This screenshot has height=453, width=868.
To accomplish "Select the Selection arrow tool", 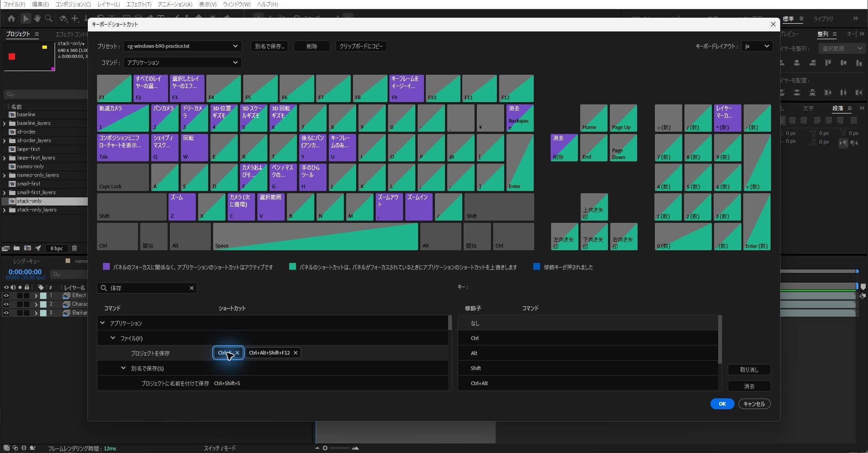I will pos(26,18).
